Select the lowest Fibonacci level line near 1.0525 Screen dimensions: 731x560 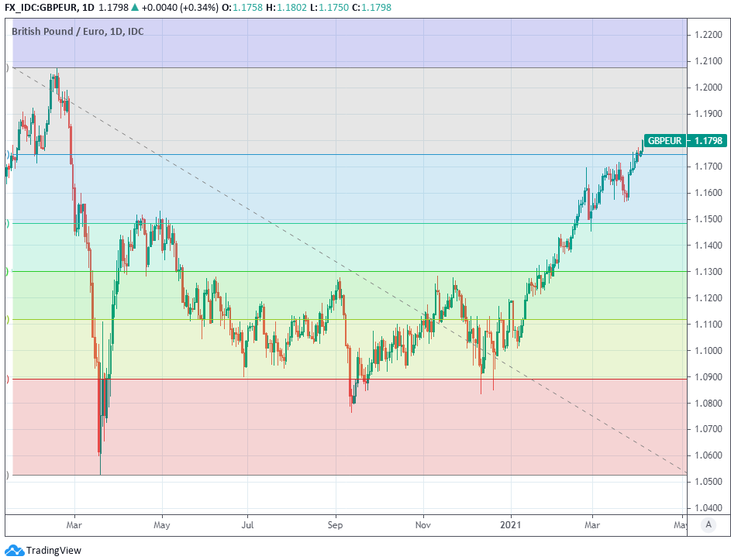point(349,475)
